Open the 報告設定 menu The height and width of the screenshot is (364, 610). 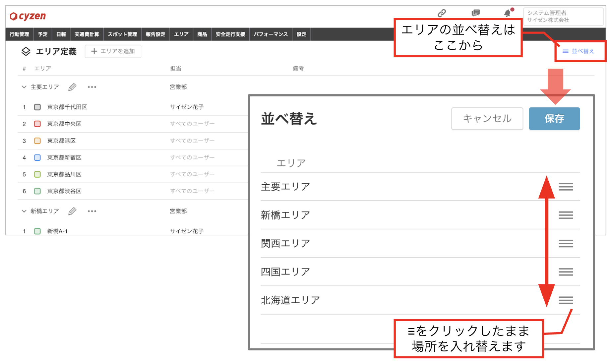155,34
